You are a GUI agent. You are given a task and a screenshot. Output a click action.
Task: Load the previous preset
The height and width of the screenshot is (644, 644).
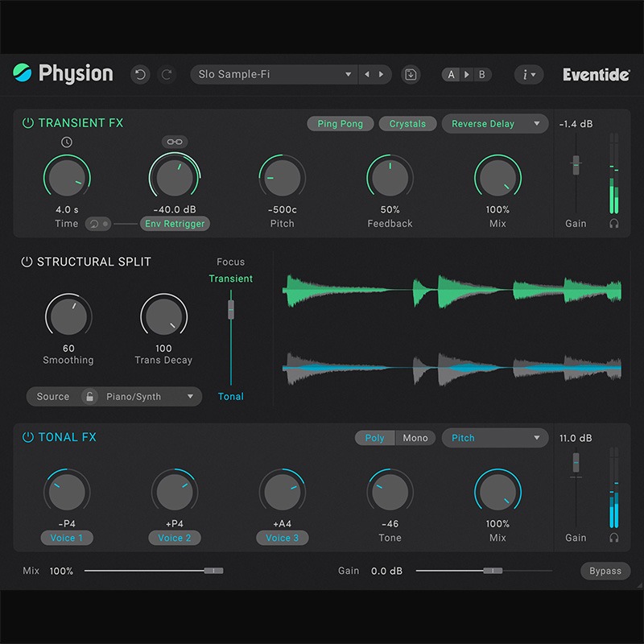click(367, 74)
